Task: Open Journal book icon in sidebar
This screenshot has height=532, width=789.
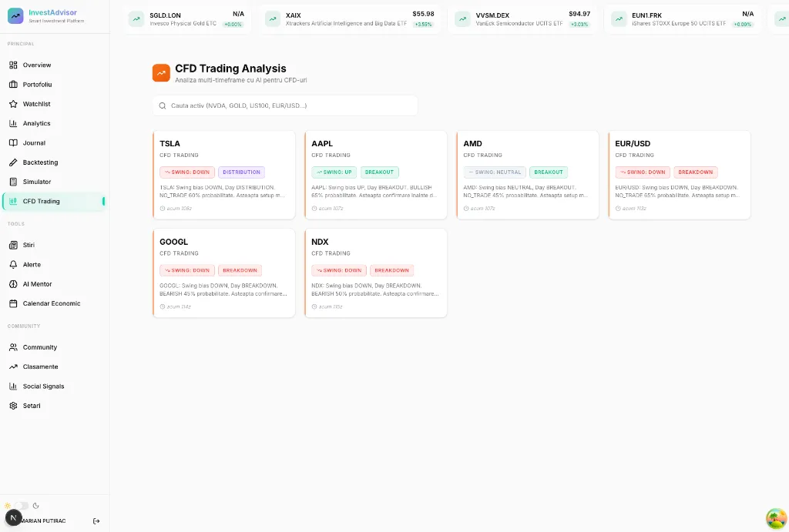Action: pos(14,142)
